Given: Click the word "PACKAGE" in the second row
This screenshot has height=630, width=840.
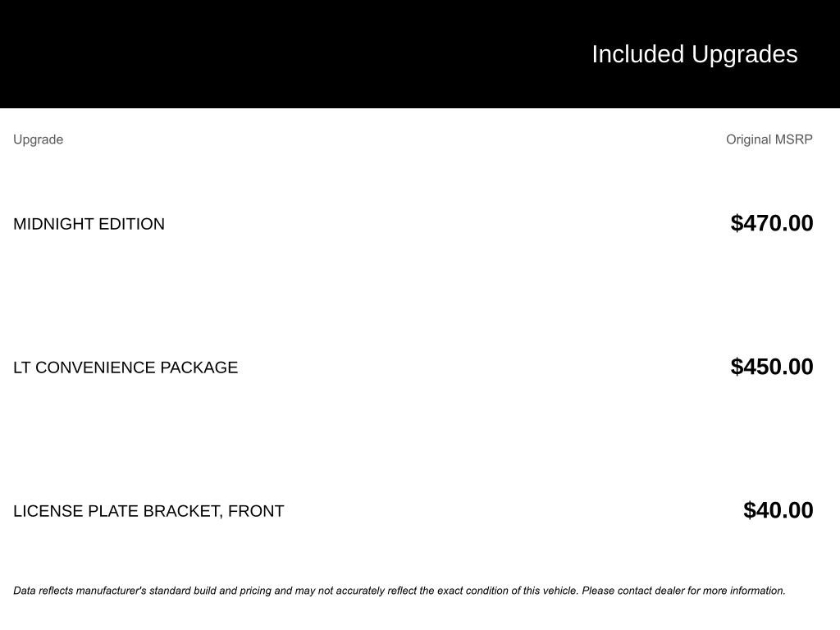Looking at the screenshot, I should (x=199, y=367).
